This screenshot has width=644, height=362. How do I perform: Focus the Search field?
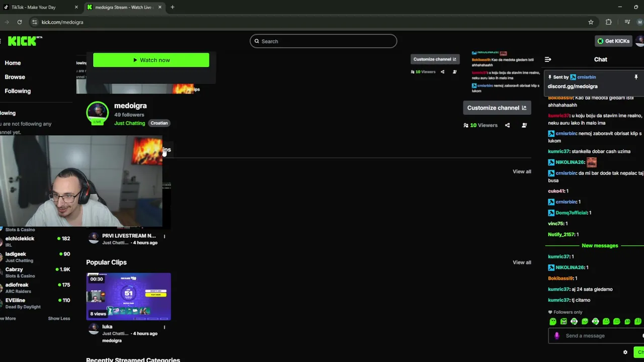323,41
